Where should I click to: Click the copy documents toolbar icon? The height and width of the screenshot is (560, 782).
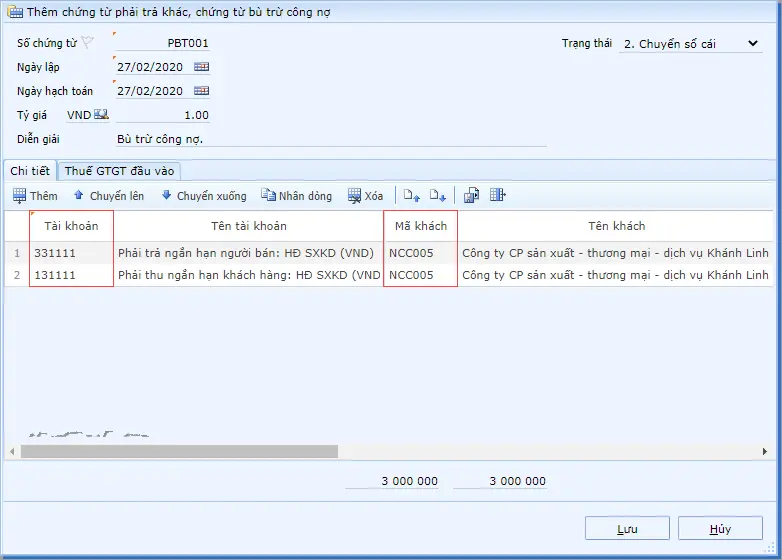[471, 195]
